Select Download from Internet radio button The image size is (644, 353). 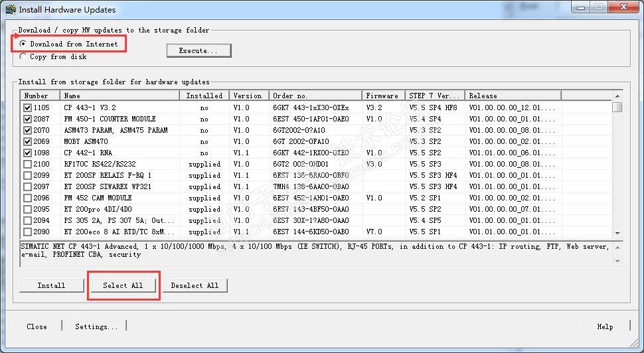click(23, 44)
